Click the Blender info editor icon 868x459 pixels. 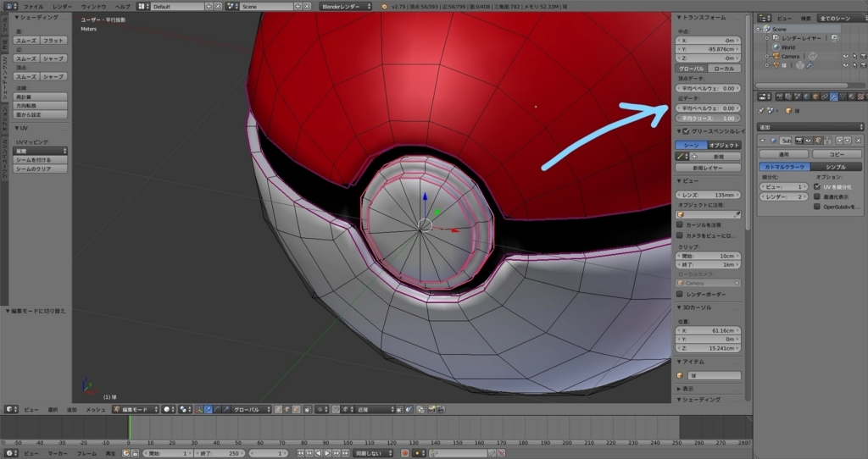pyautogui.click(x=8, y=6)
